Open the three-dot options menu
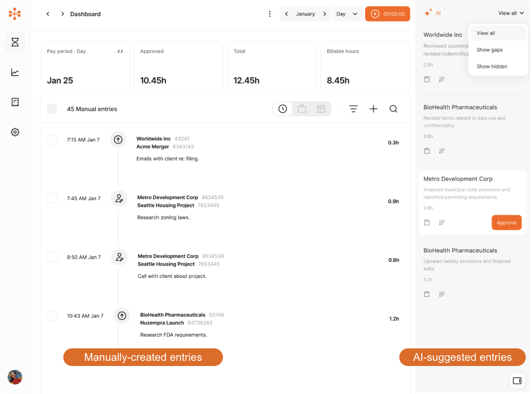Screen dimensions: 532x394 click(x=270, y=14)
